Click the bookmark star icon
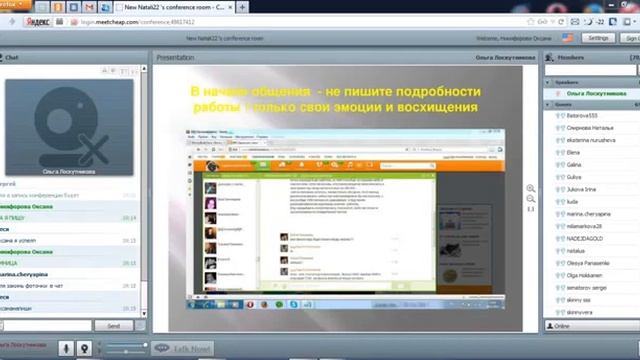 coord(531,22)
